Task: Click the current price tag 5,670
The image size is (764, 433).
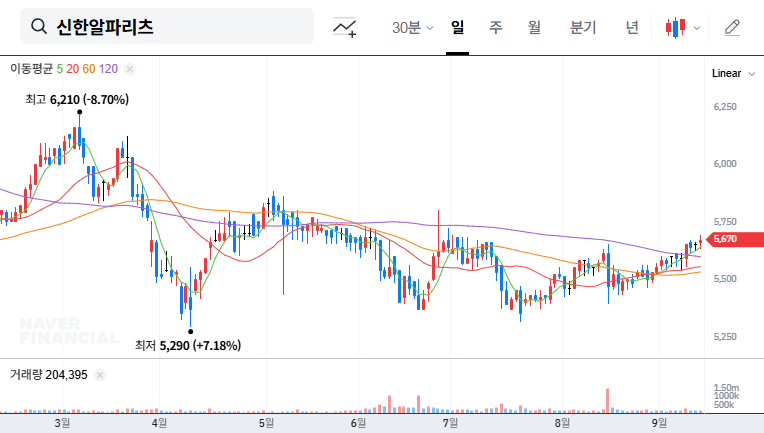Action: pyautogui.click(x=735, y=239)
